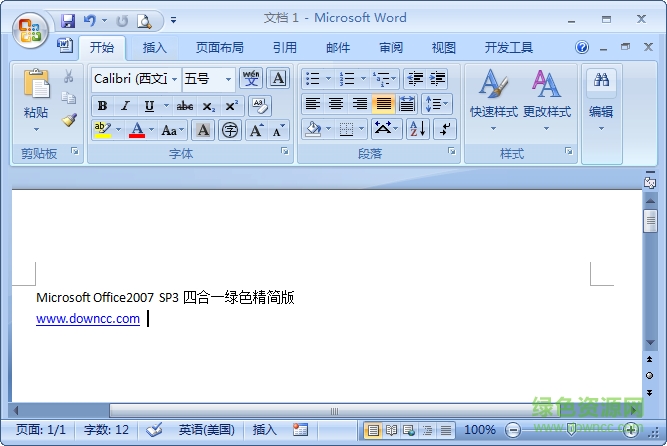This screenshot has height=446, width=667.
Task: Click the zoom slider handle
Action: tap(572, 430)
